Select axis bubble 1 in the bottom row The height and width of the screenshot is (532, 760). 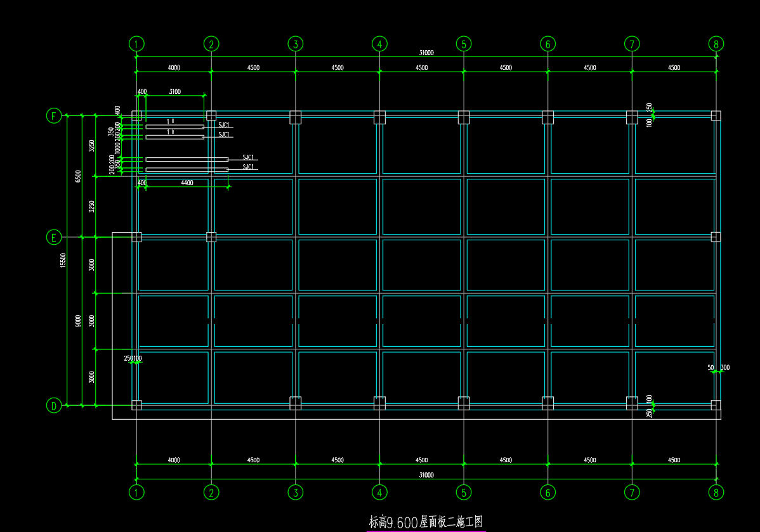[x=136, y=493]
